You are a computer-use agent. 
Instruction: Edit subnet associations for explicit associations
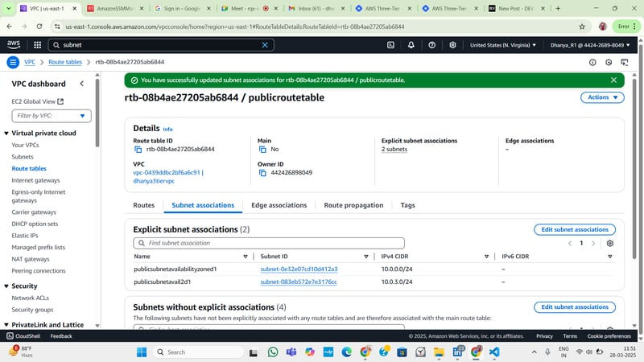pyautogui.click(x=575, y=229)
